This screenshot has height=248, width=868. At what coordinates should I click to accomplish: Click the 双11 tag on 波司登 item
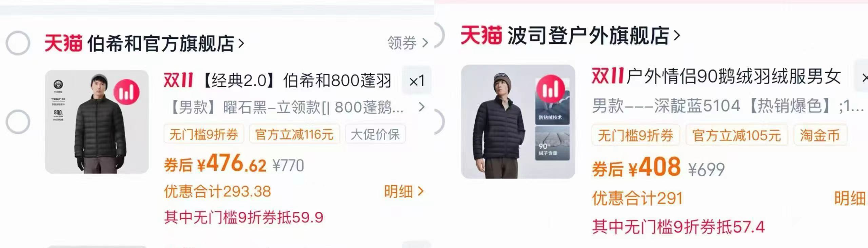(608, 76)
